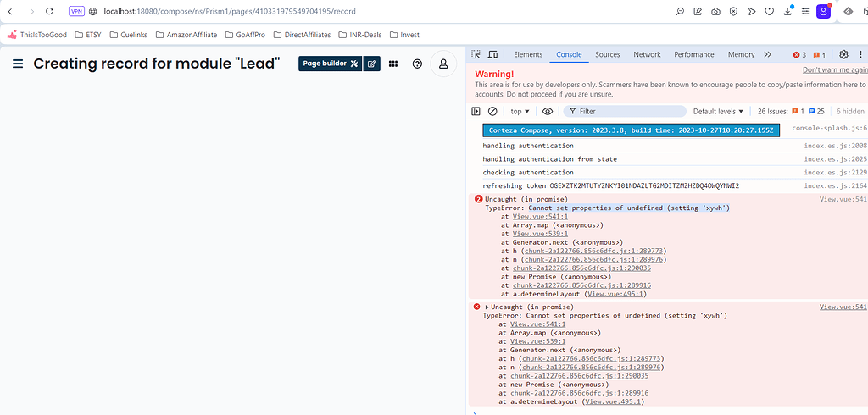Switch to the Sources tab
The height and width of the screenshot is (415, 868).
tap(607, 54)
